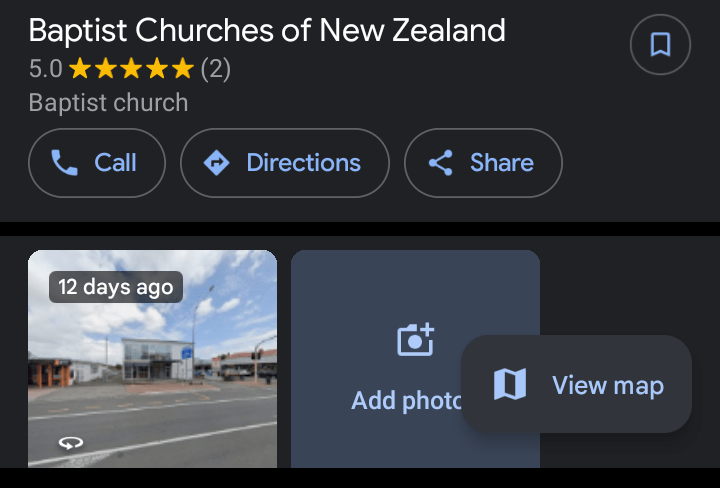Image resolution: width=720 pixels, height=488 pixels.
Task: Open the (2) reviews count
Action: click(x=215, y=69)
